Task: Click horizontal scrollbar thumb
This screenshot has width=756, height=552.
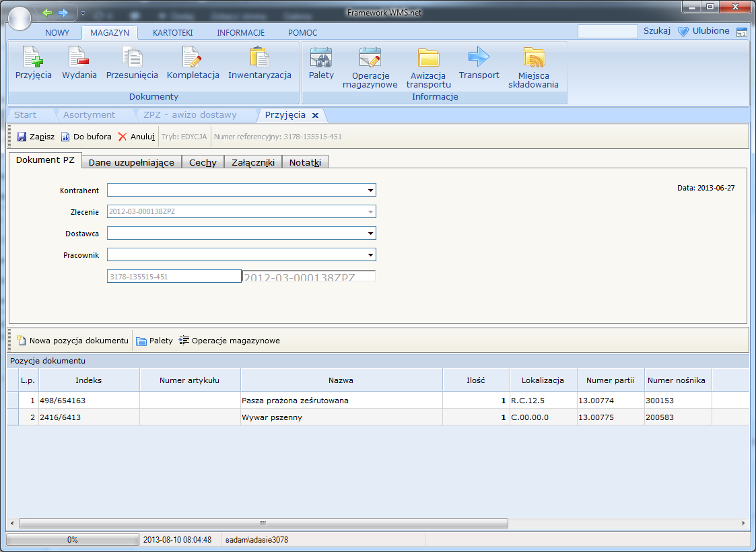Action: (x=263, y=523)
